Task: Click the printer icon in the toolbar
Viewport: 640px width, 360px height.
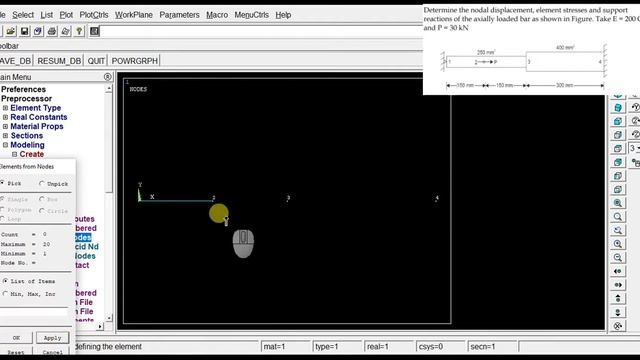Action: point(52,31)
